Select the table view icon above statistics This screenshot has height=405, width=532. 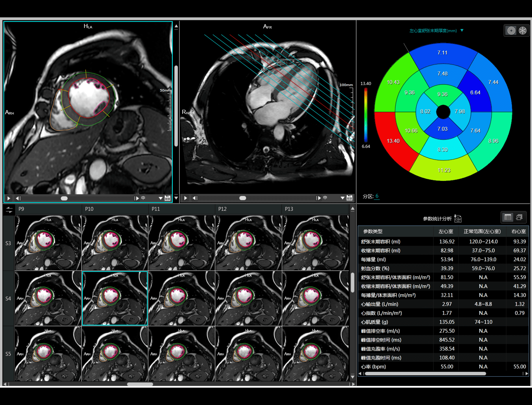click(507, 217)
